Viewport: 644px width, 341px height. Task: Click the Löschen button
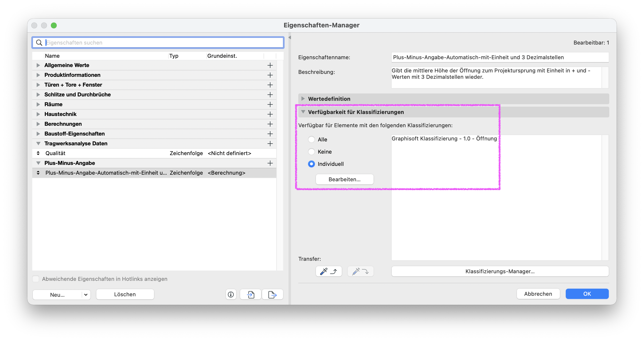[125, 294]
